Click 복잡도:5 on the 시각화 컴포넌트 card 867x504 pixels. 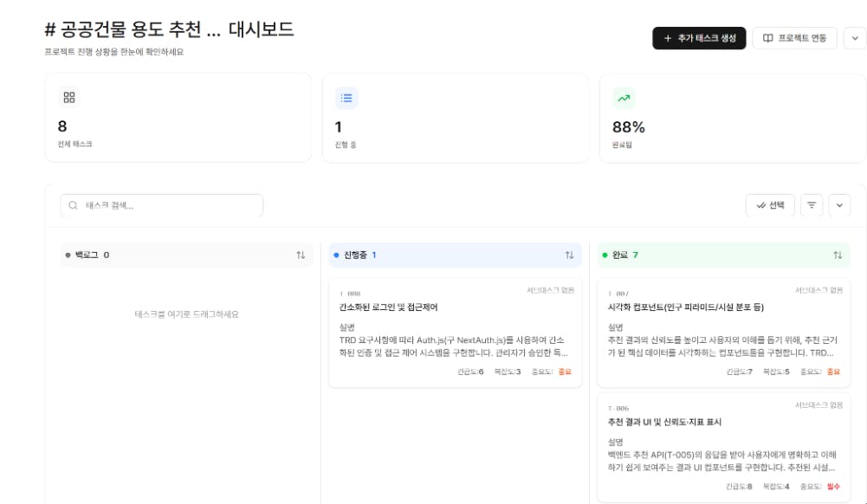click(776, 372)
